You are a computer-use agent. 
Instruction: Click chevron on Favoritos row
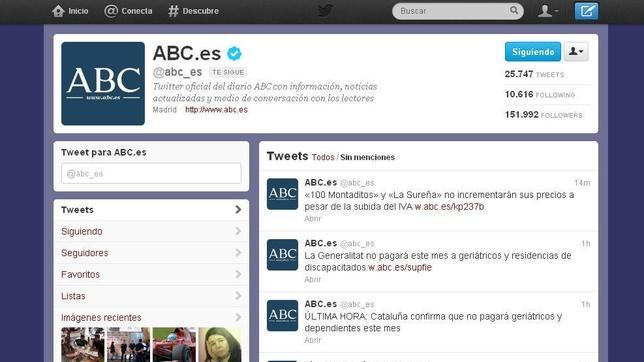click(238, 274)
